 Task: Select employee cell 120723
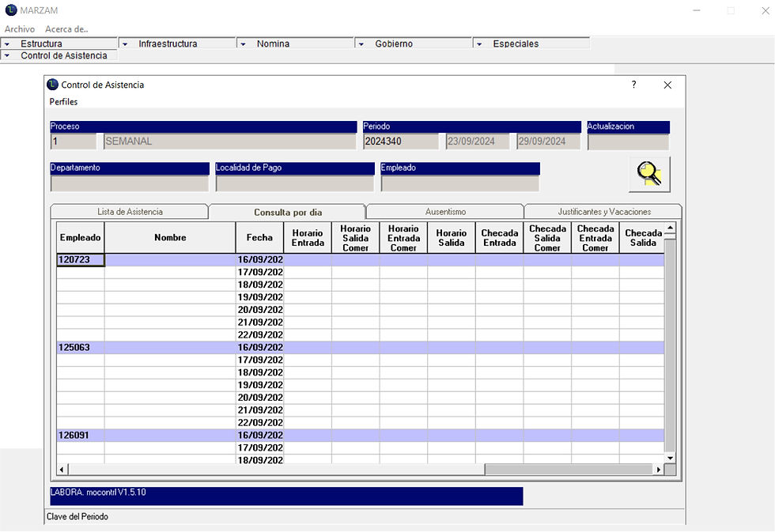[x=81, y=260]
